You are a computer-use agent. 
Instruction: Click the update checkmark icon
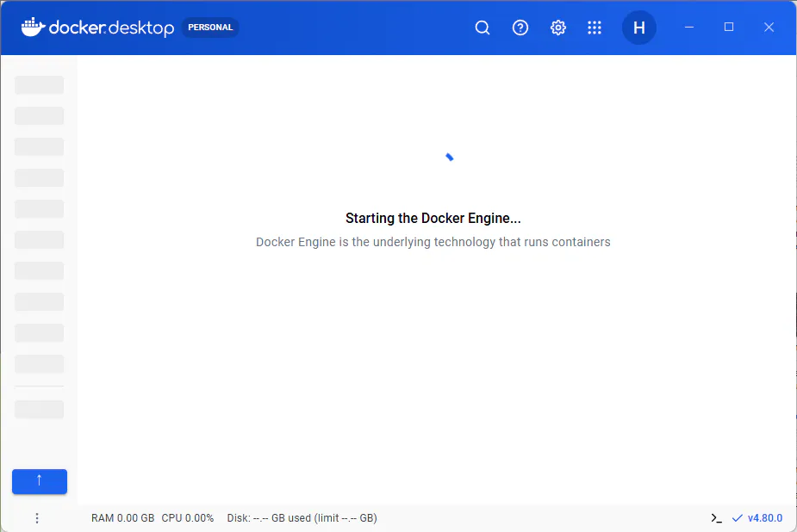pyautogui.click(x=737, y=518)
